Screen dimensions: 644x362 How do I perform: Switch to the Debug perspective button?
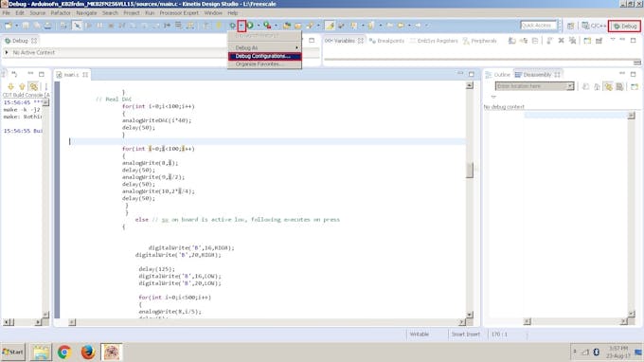[624, 26]
